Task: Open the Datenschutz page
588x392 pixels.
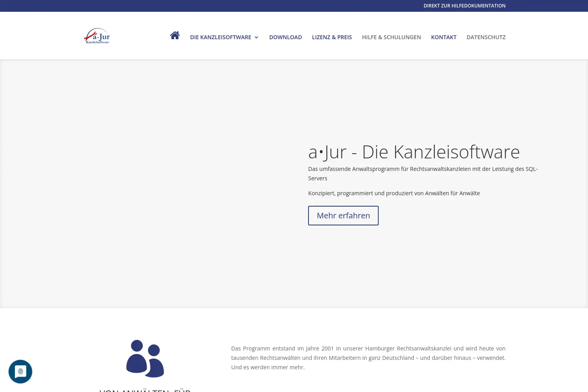Action: (486, 37)
